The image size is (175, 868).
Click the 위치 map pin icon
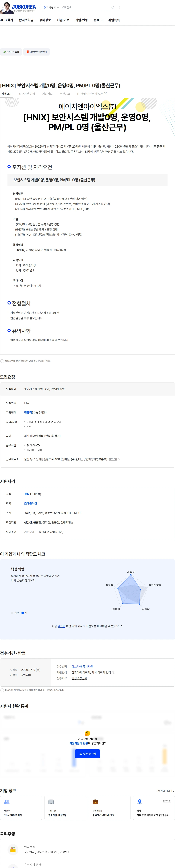pos(140,802)
